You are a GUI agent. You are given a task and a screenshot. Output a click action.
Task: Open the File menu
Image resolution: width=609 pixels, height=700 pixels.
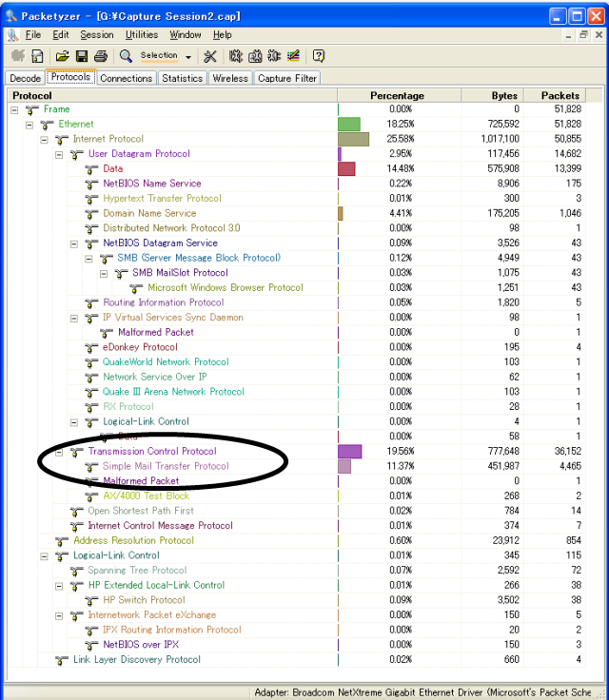[33, 35]
